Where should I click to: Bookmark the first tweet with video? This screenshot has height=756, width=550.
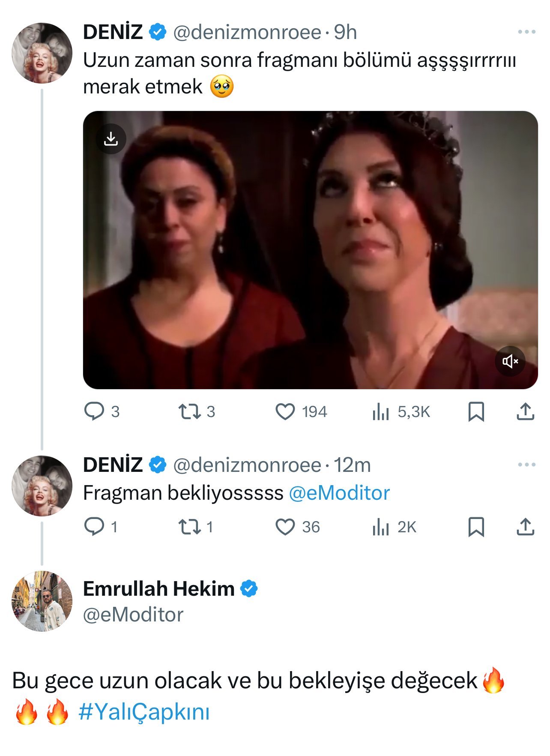(476, 411)
